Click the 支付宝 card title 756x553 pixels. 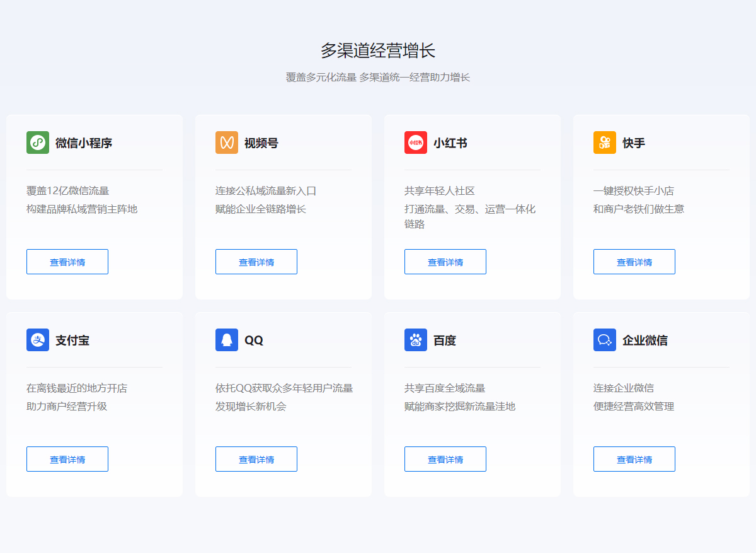(x=72, y=341)
